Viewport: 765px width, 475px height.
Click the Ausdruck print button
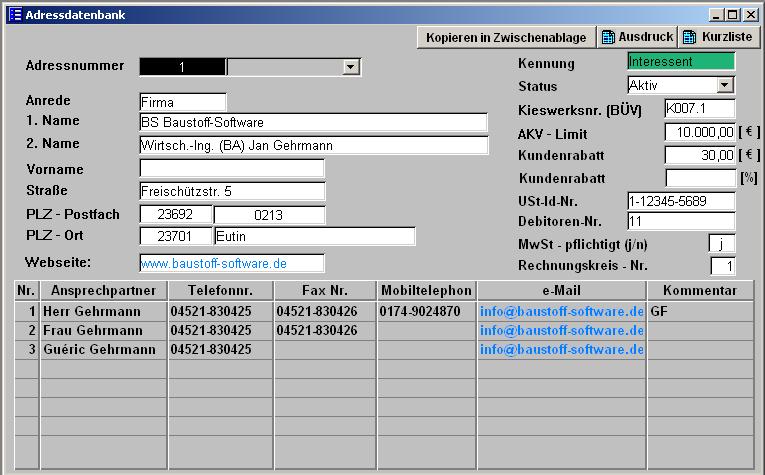point(636,37)
